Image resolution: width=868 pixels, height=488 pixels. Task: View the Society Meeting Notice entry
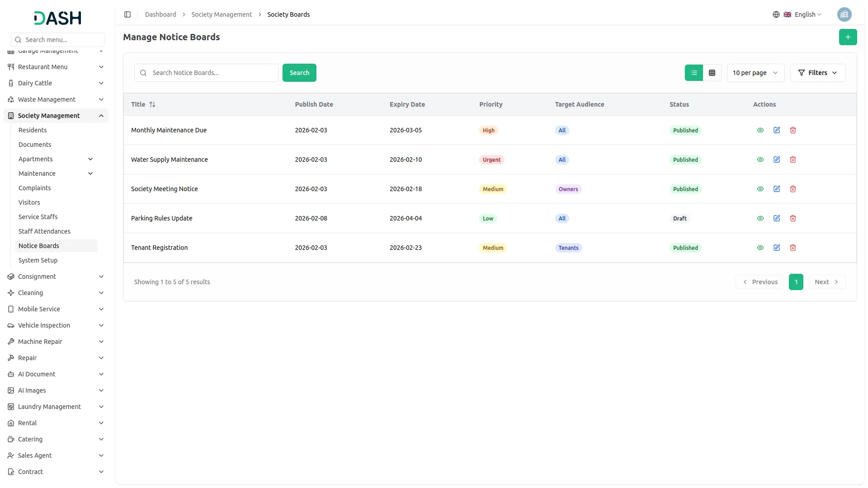pyautogui.click(x=760, y=189)
